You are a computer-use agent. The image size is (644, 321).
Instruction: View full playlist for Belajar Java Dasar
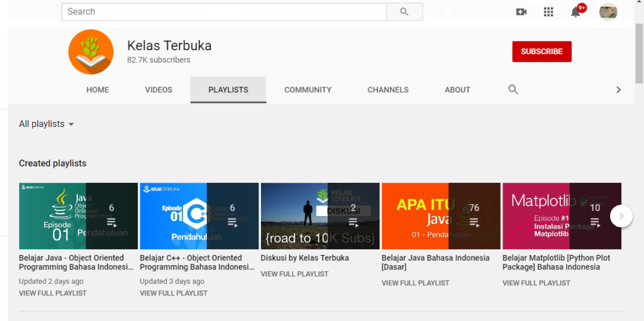pyautogui.click(x=416, y=283)
